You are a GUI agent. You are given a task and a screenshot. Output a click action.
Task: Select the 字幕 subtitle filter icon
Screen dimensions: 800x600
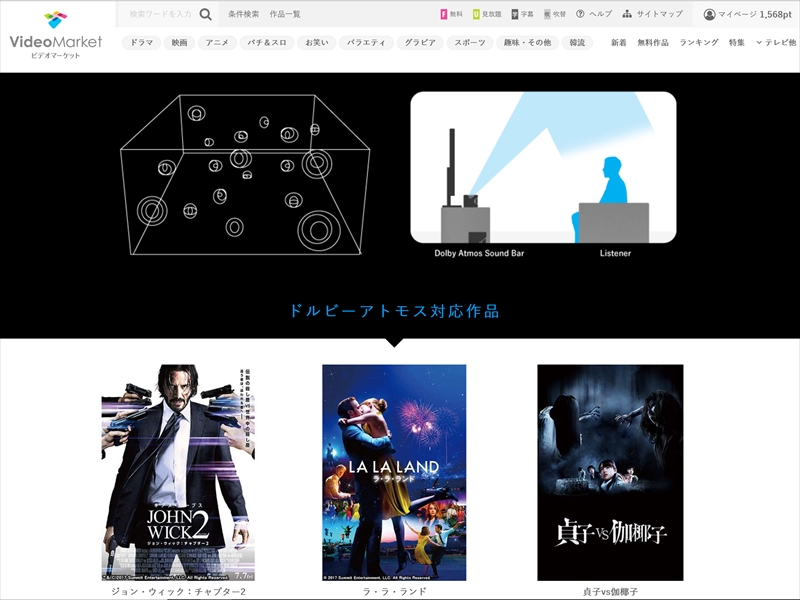tap(522, 14)
